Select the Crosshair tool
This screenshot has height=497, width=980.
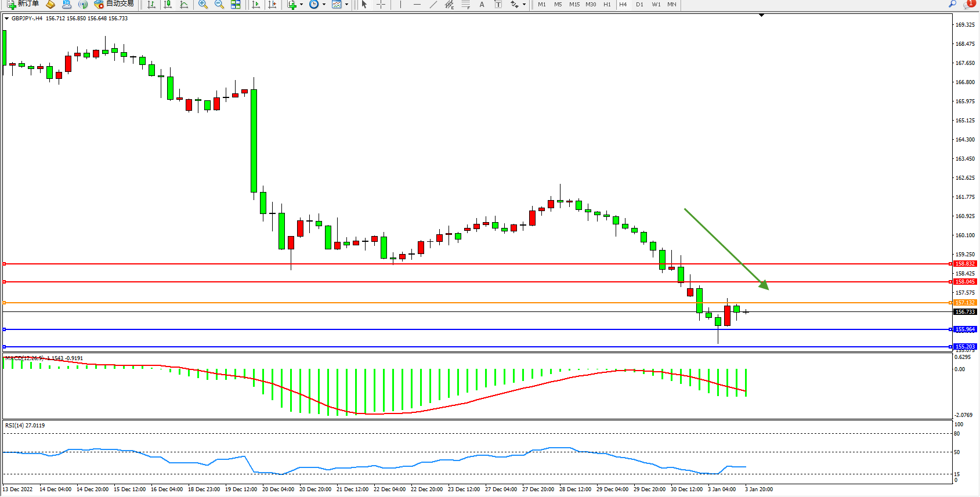pyautogui.click(x=381, y=5)
